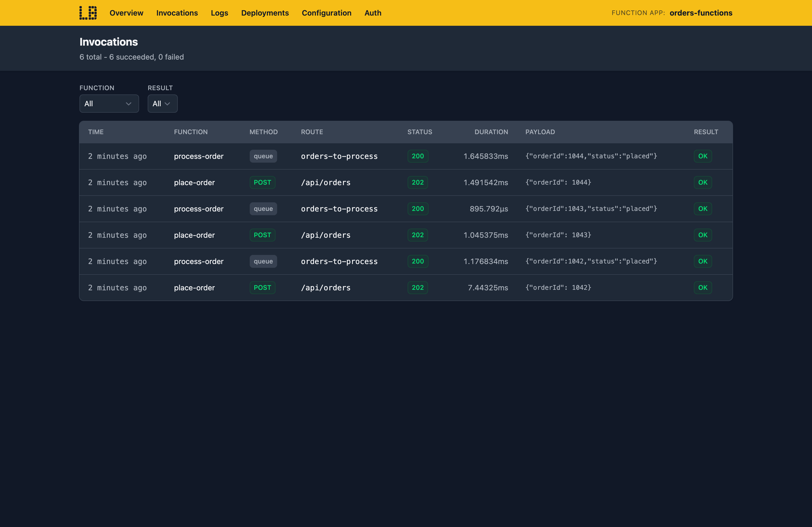Viewport: 812px width, 527px height.
Task: Click the 202 status in the 1.491542ms row
Action: point(418,182)
